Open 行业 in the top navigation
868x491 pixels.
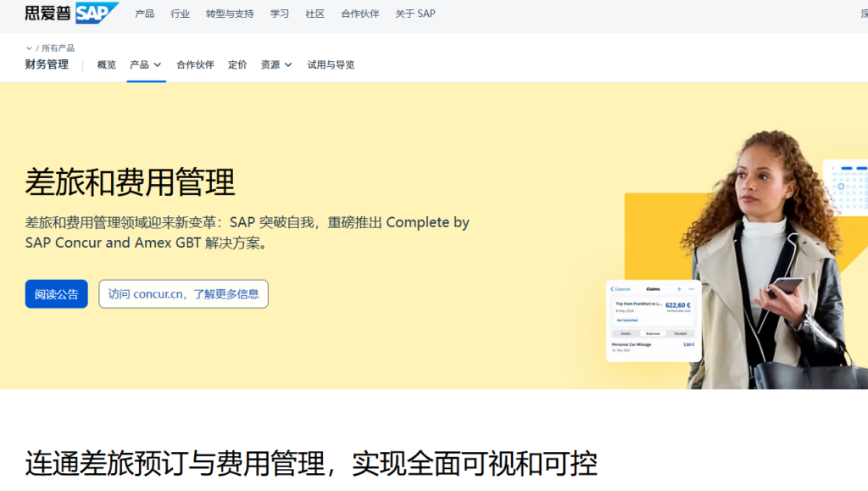(180, 14)
